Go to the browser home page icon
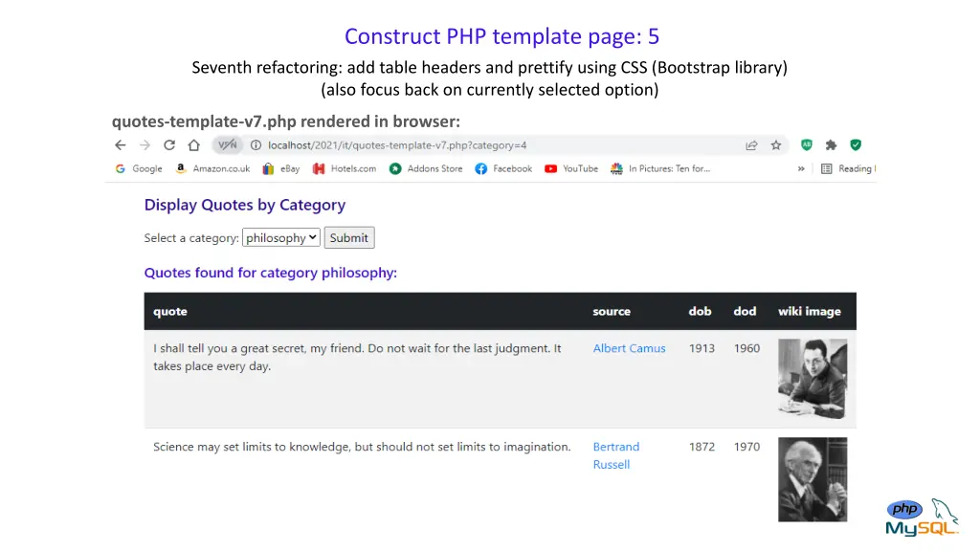Screen dimensions: 980x551 (x=193, y=145)
